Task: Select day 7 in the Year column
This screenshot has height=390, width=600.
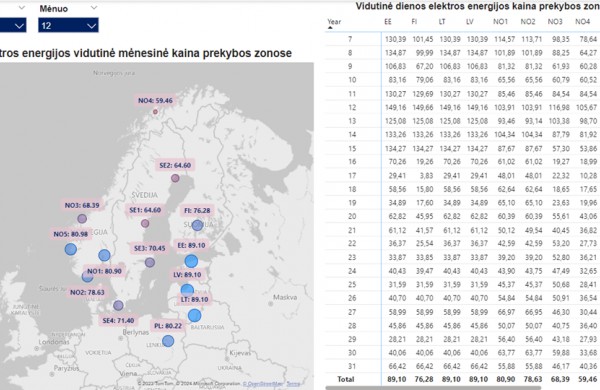Action: click(350, 39)
